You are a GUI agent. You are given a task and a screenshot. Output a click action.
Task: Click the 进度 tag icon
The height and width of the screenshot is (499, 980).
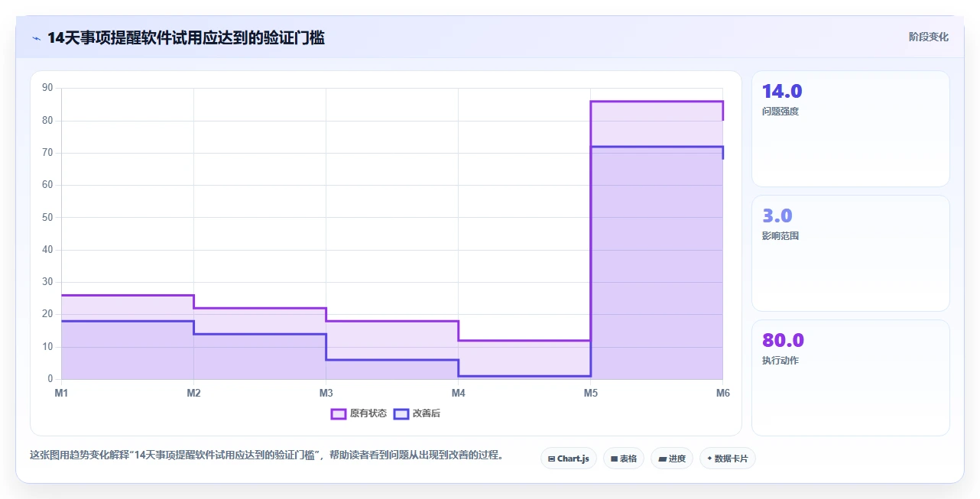(662, 459)
